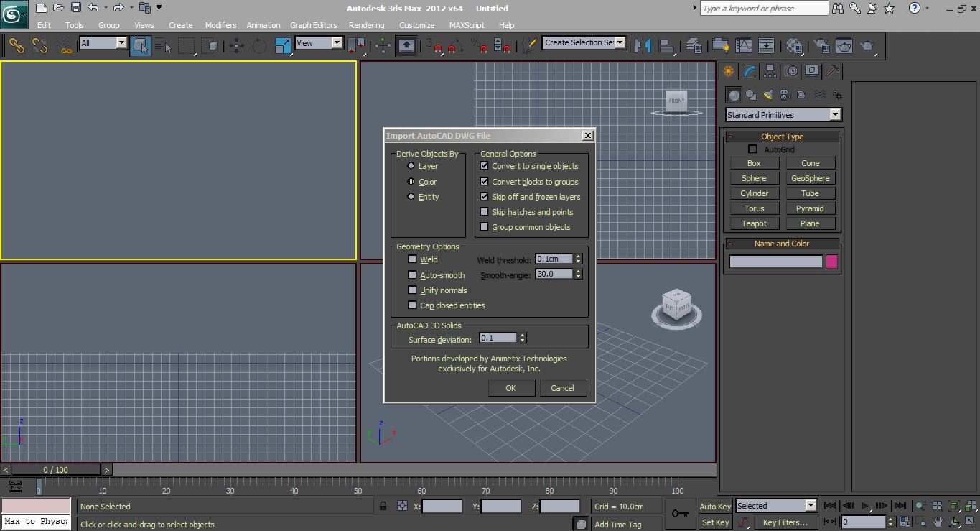The height and width of the screenshot is (531, 980).
Task: Open the Modify panel tab
Action: coord(750,71)
